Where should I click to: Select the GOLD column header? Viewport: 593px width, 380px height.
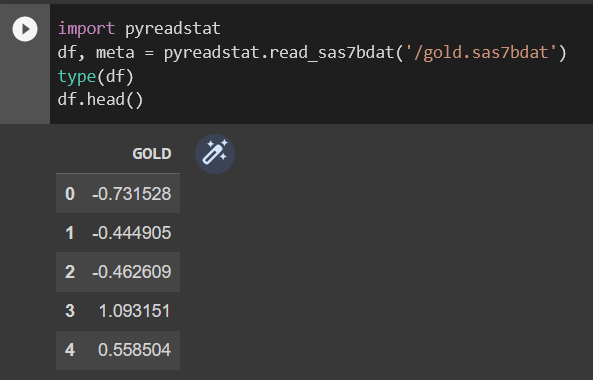click(152, 154)
